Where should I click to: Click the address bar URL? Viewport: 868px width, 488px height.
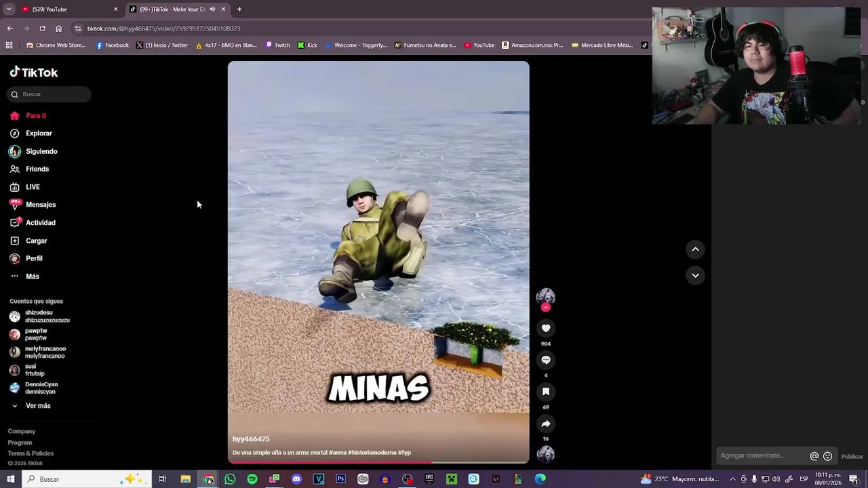163,28
